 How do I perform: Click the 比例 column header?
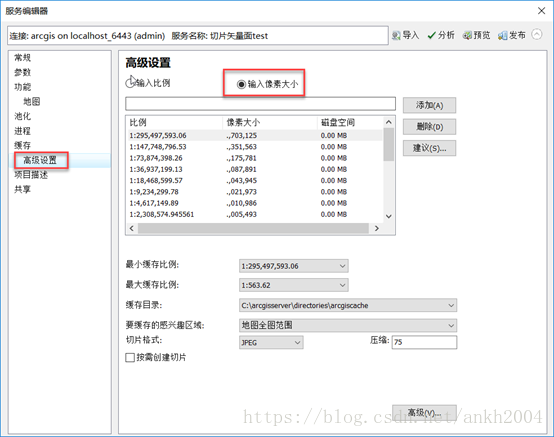click(175, 123)
